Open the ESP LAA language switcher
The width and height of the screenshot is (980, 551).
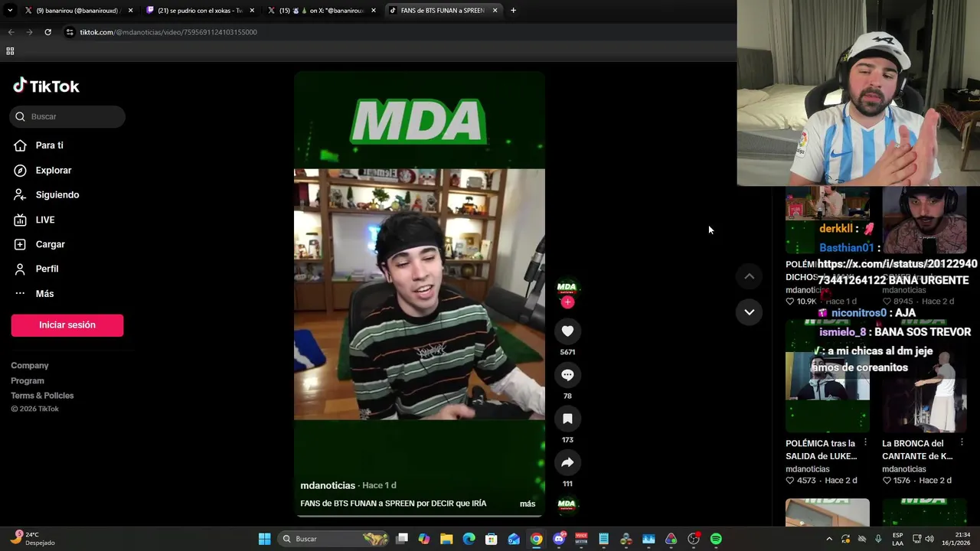(897, 539)
